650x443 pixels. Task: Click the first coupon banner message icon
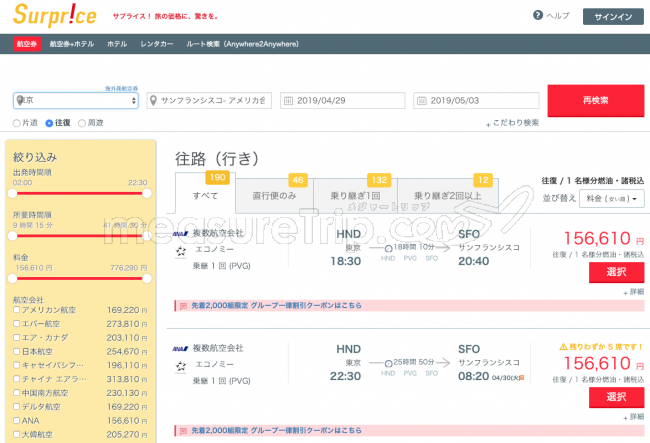click(x=183, y=306)
